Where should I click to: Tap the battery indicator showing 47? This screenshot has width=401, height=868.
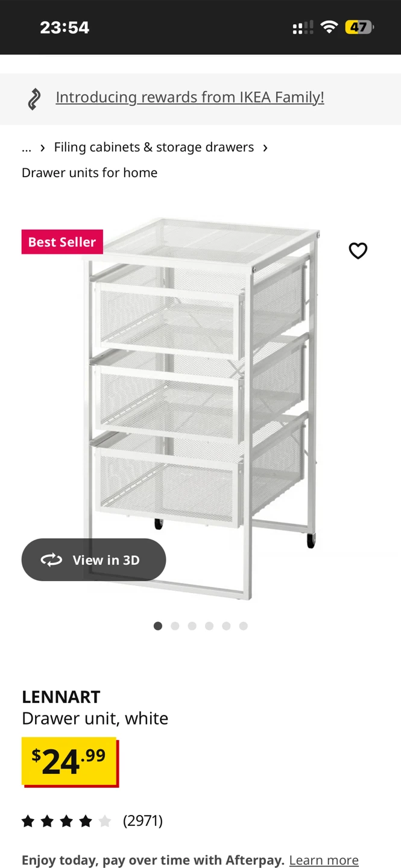click(359, 27)
